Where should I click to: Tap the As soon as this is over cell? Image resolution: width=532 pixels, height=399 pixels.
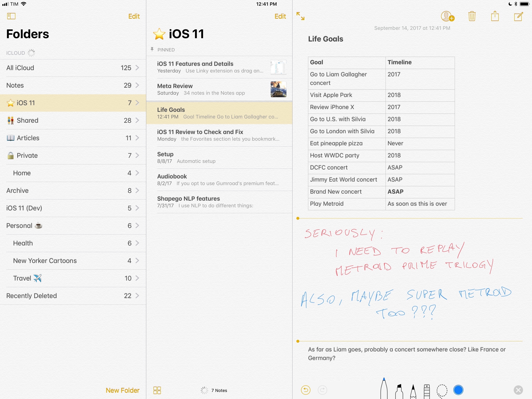[x=420, y=204]
